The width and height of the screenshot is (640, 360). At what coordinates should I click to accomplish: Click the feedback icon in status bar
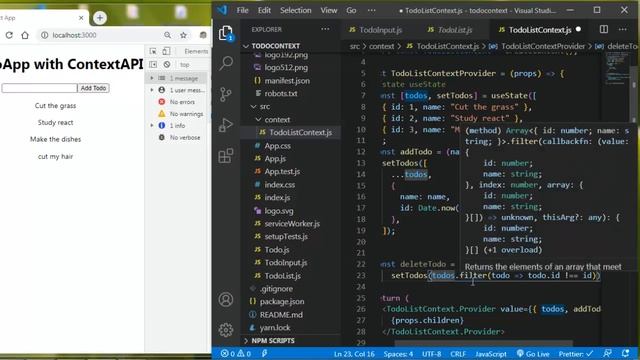pos(607,353)
